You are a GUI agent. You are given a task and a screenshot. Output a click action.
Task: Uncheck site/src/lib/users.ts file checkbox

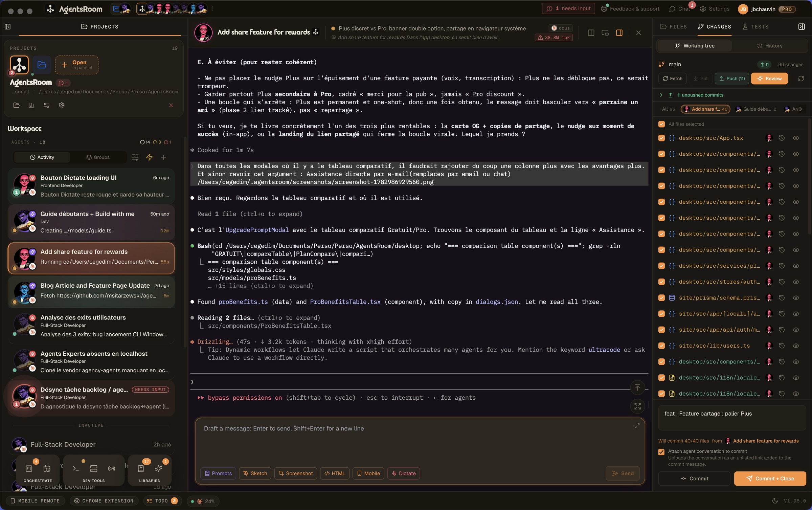661,346
